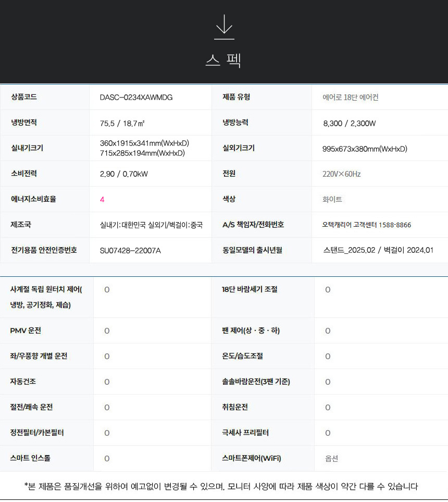448x502 pixels.
Task: Click the 스펙 section heading
Action: [223, 60]
